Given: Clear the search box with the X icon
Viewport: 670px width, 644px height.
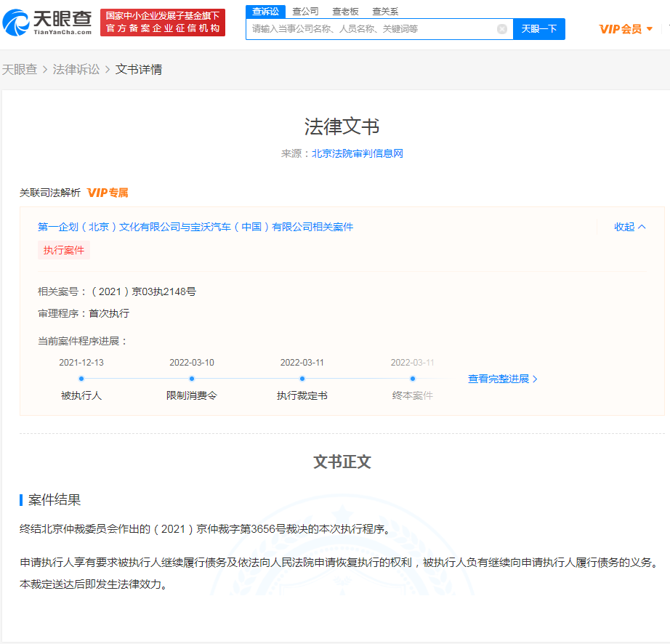Looking at the screenshot, I should (x=502, y=29).
